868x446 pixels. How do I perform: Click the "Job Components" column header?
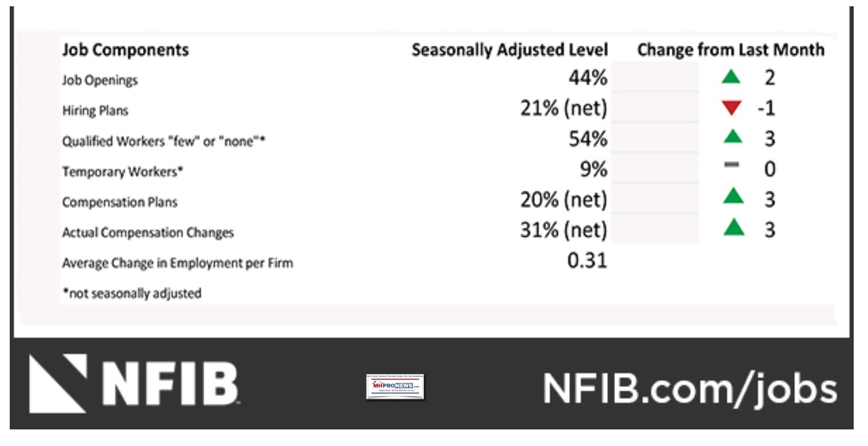coord(125,50)
